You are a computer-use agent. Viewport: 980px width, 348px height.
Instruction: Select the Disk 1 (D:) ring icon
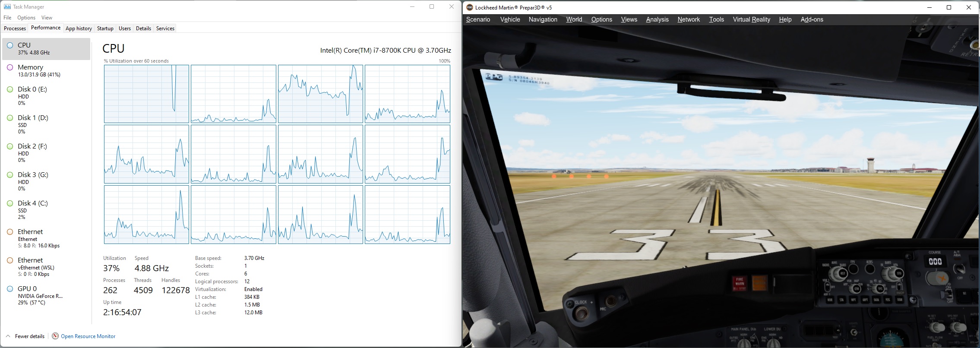coord(10,118)
